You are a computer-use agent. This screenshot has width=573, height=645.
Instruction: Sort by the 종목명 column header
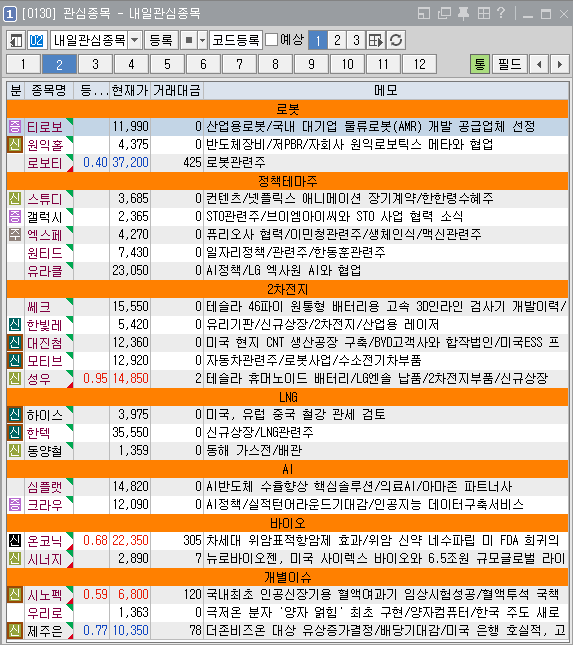[49, 90]
